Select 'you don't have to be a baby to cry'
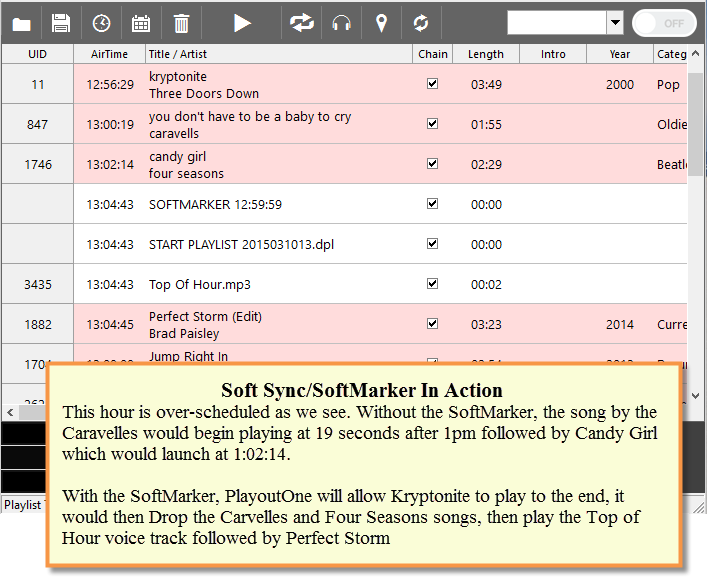Image resolution: width=707 pixels, height=580 pixels. pyautogui.click(x=250, y=117)
